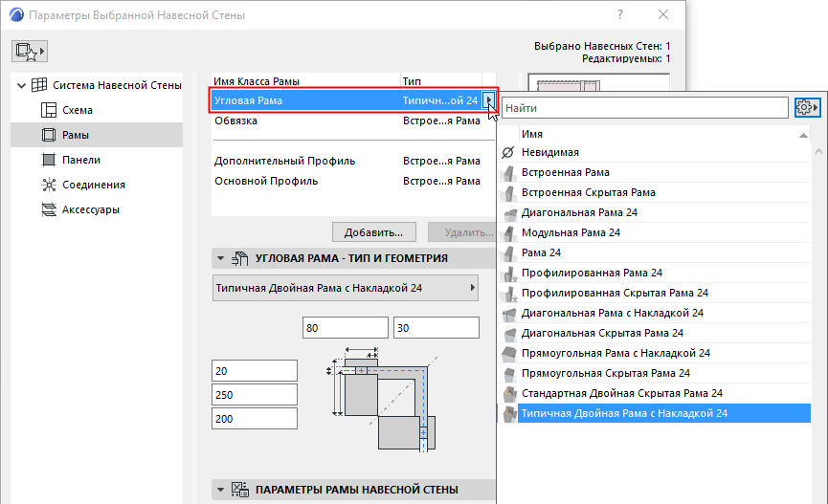Click the input field with value 250
Viewport: 828px width, 504px height.
(x=255, y=394)
